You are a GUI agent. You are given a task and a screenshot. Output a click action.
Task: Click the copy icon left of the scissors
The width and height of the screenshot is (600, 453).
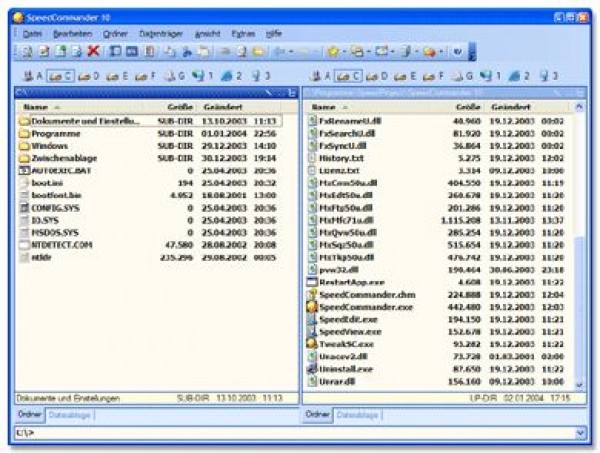pyautogui.click(x=170, y=52)
